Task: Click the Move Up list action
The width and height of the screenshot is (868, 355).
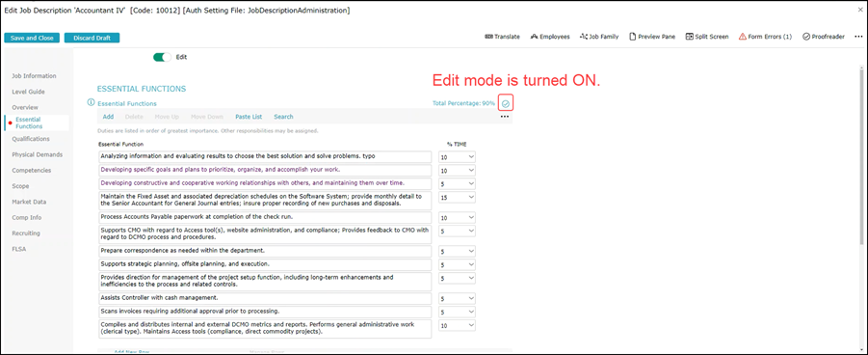Action: coord(167,117)
